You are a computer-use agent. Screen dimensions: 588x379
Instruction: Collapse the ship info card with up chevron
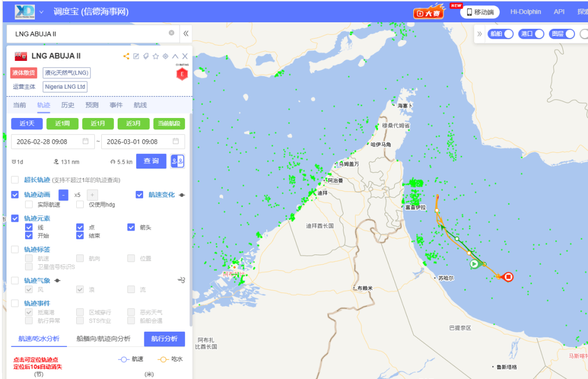coord(175,56)
